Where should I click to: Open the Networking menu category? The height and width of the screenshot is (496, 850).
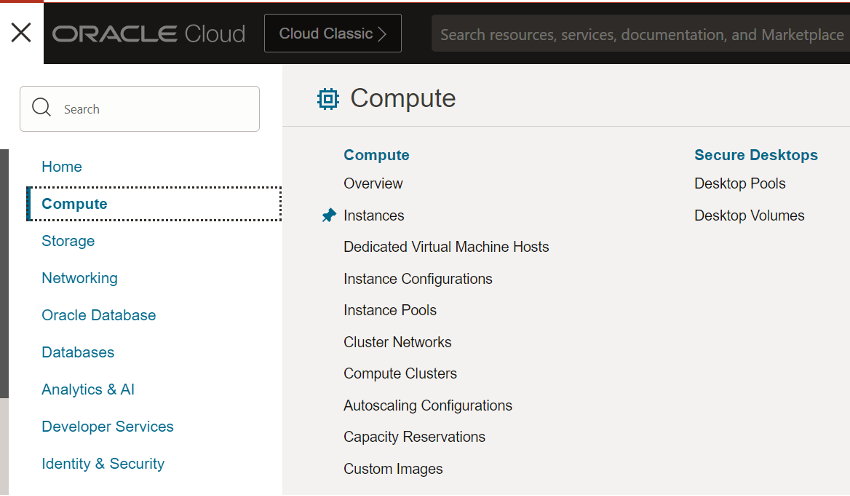pos(80,278)
